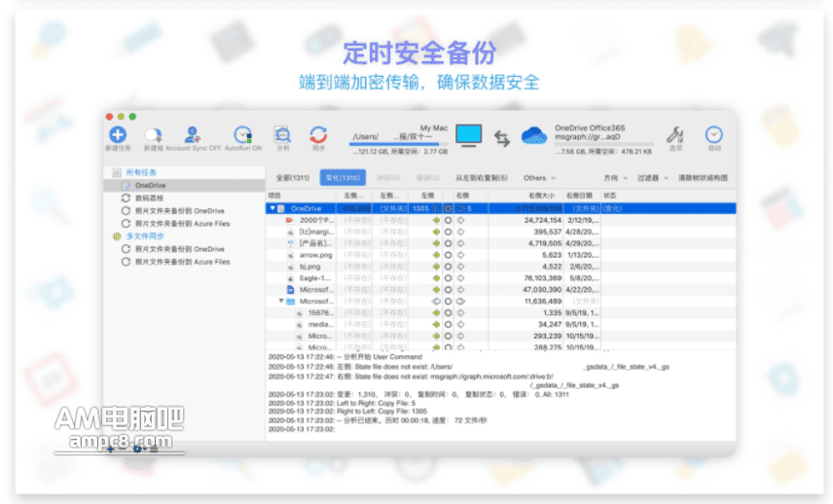Image resolution: width=833 pixels, height=504 pixels.
Task: Click 清除树状结构图 button
Action: [x=703, y=177]
